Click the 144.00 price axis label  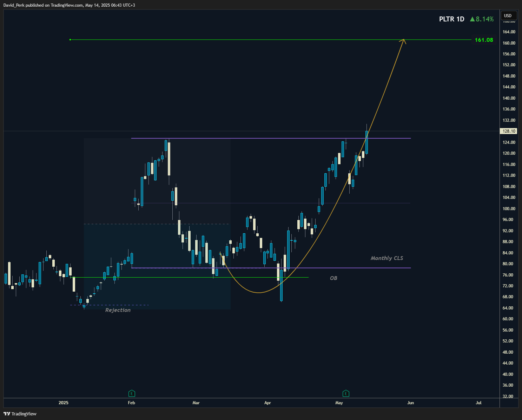pyautogui.click(x=509, y=87)
